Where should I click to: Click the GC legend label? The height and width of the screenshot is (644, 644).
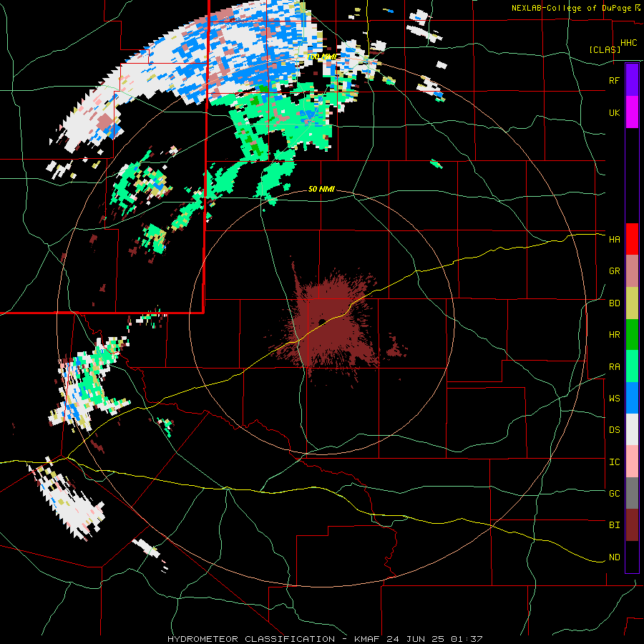click(x=614, y=494)
